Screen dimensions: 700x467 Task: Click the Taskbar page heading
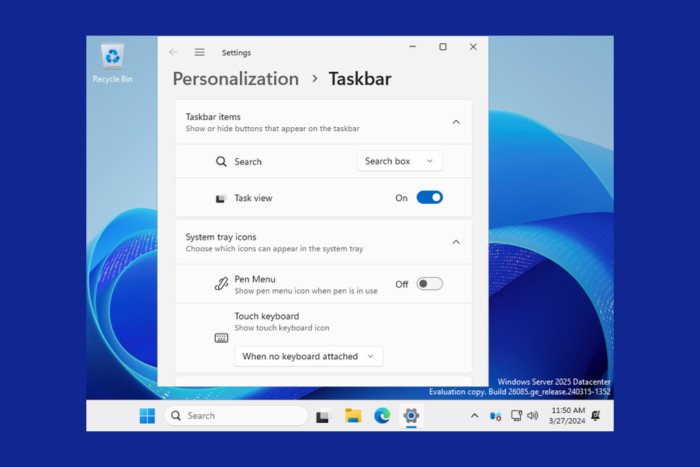coord(360,79)
